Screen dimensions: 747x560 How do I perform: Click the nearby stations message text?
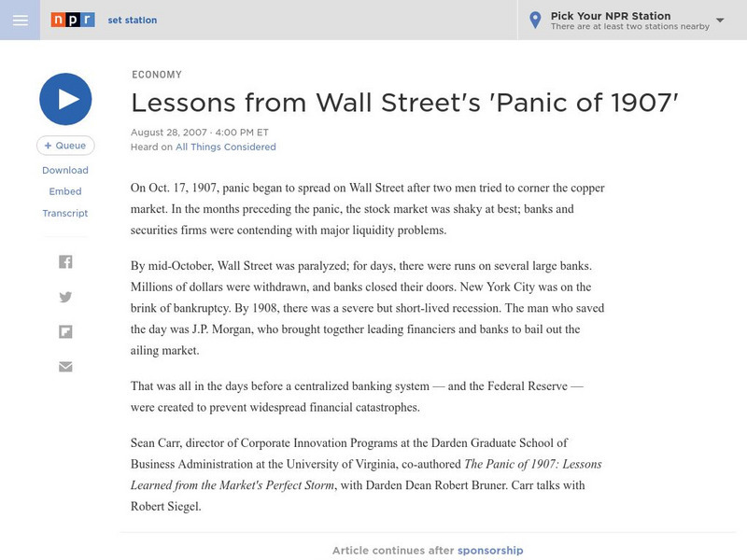[x=630, y=27]
